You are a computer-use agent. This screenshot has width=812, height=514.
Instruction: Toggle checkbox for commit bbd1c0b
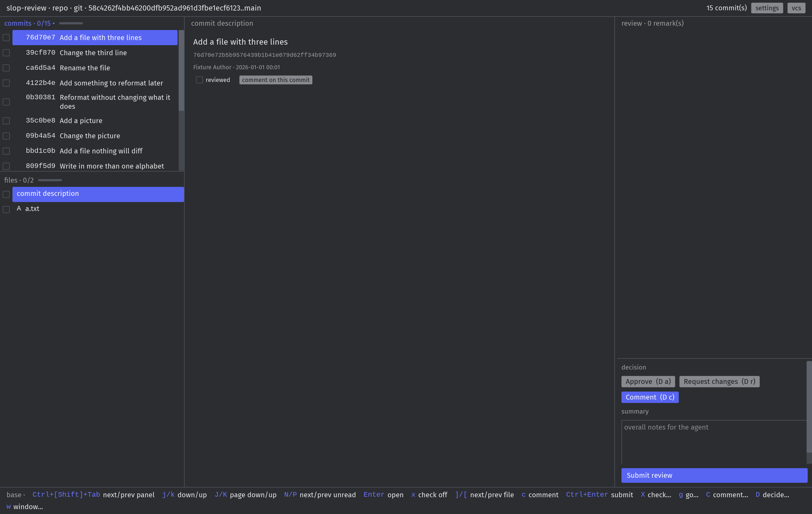(x=6, y=151)
